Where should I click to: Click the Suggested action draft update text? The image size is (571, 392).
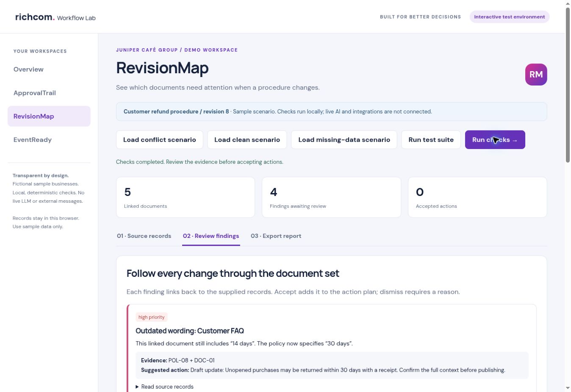tap(323, 370)
